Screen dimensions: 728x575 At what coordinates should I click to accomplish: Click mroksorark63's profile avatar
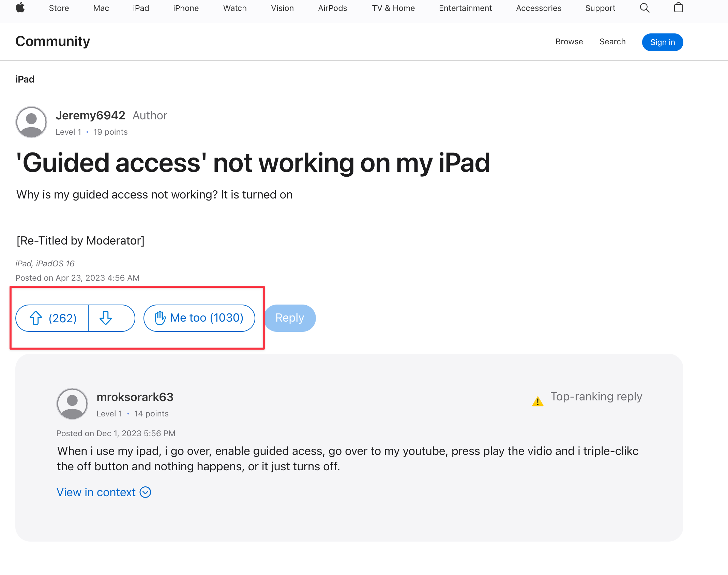(72, 404)
